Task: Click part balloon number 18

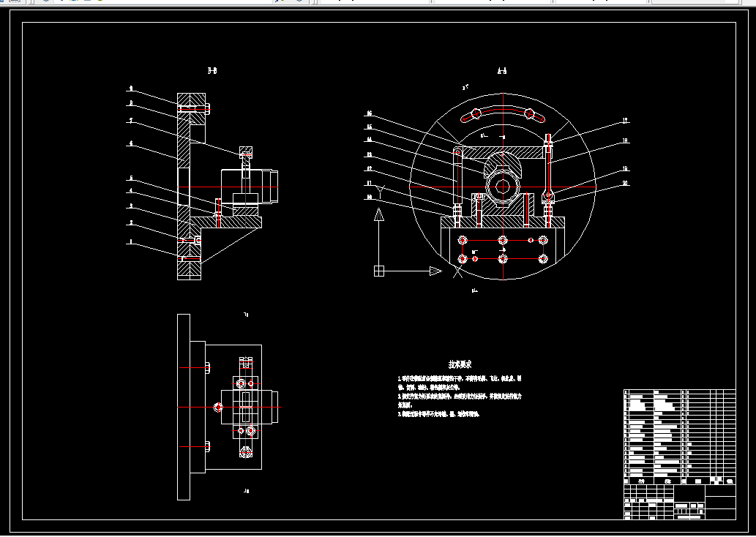Action: click(x=625, y=141)
